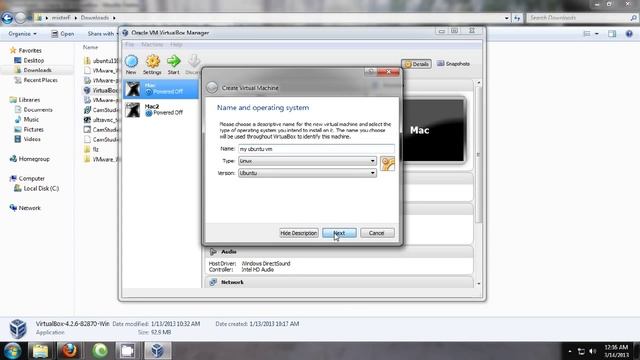The height and width of the screenshot is (360, 640).
Task: Select the Mac2 virtual machine entry
Action: (161, 109)
